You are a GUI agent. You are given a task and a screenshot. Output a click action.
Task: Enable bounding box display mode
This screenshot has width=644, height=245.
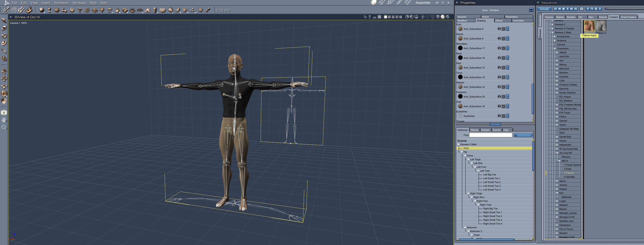pos(428,17)
